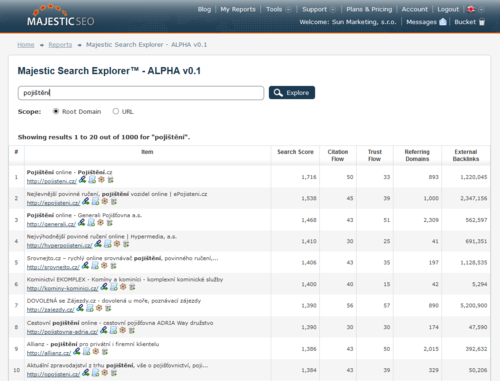Click document report icon in pojisteni.cz row

point(92,180)
